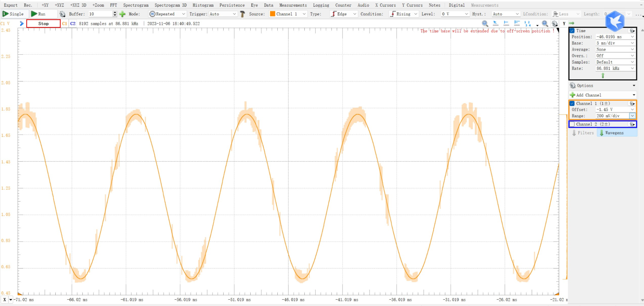644x306 pixels.
Task: Select the orange Channel 1 source swatch
Action: click(273, 14)
